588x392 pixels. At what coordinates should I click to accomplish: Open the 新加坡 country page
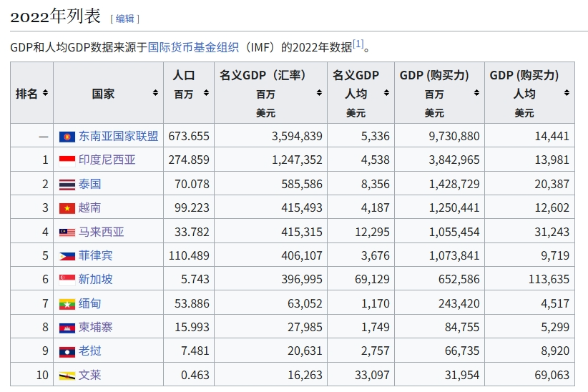pos(95,280)
